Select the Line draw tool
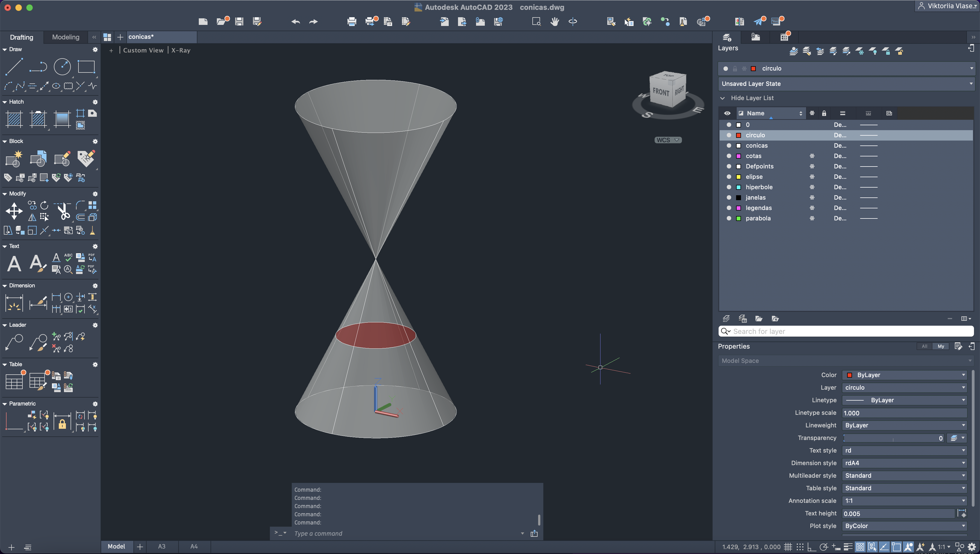 coord(14,67)
